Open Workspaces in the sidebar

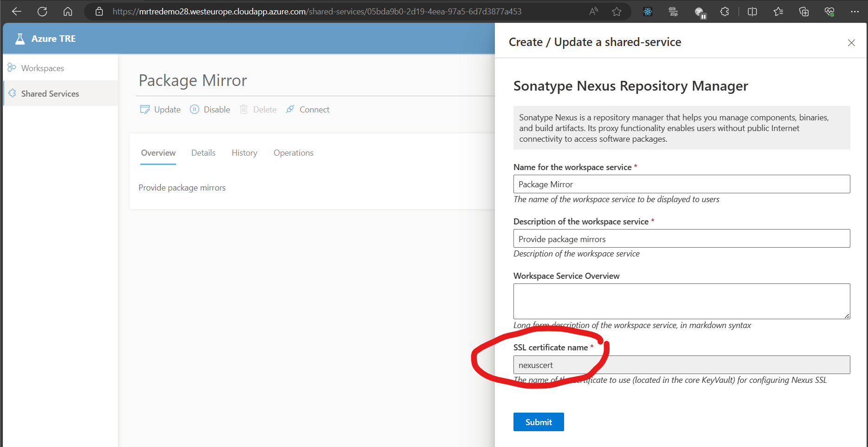click(60, 68)
